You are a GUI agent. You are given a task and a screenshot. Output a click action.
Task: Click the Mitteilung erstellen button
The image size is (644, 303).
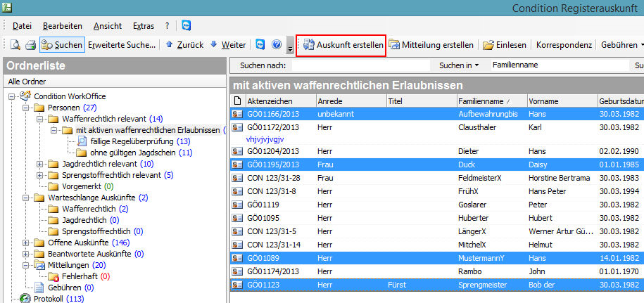coord(431,45)
